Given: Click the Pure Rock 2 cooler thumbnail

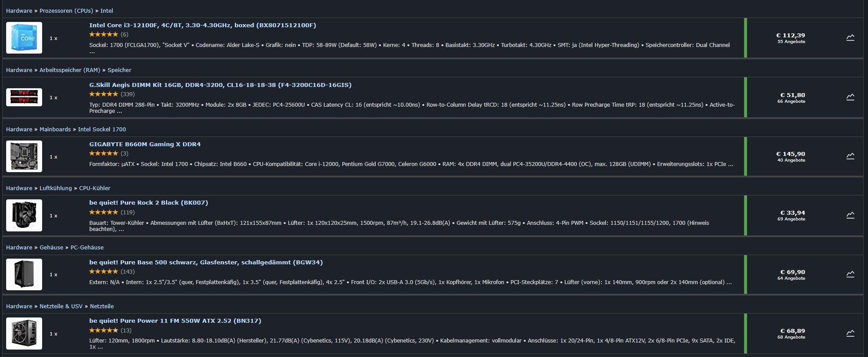Looking at the screenshot, I should click(x=24, y=215).
